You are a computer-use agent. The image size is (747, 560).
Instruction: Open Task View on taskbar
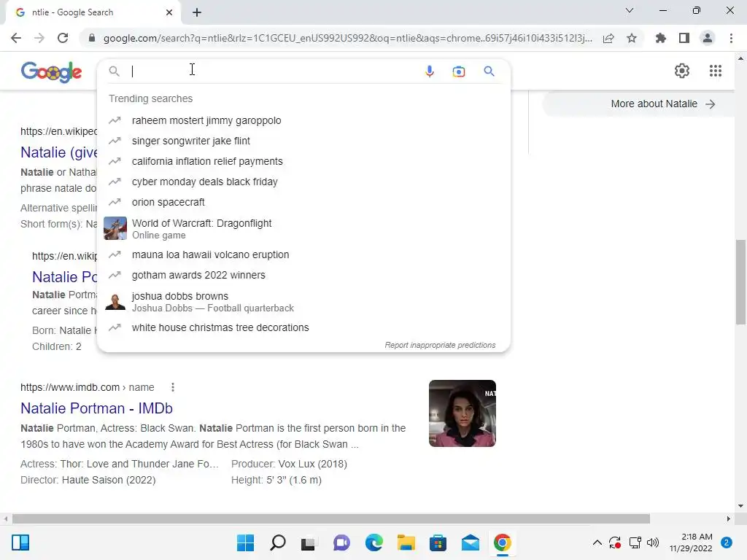309,542
